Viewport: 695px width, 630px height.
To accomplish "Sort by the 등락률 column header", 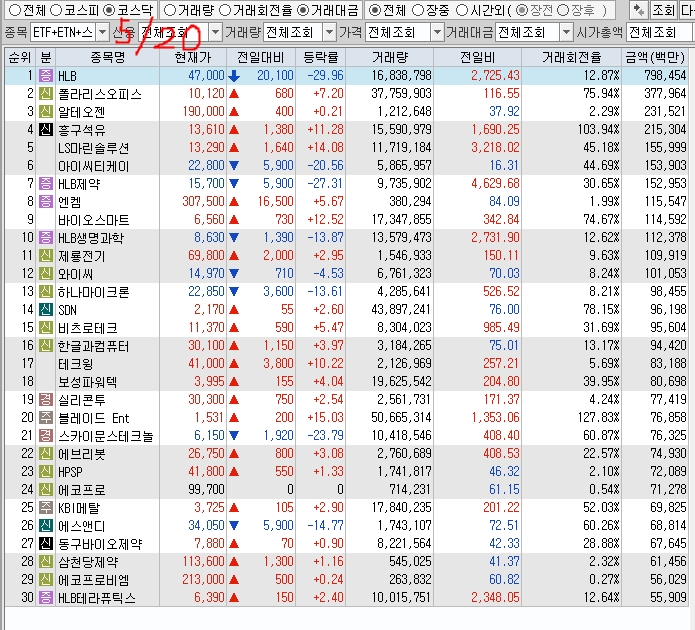I will [320, 57].
